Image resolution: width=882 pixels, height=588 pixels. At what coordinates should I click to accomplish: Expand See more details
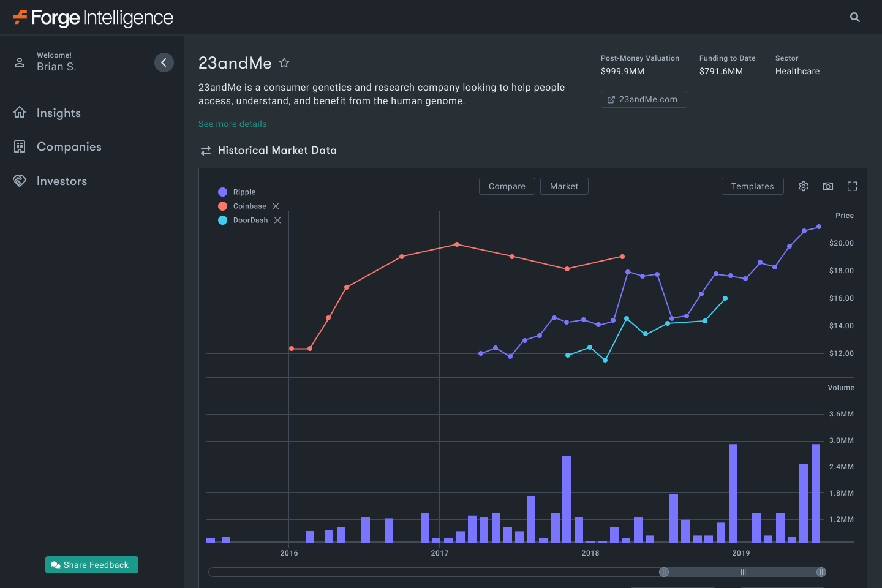[x=232, y=124]
